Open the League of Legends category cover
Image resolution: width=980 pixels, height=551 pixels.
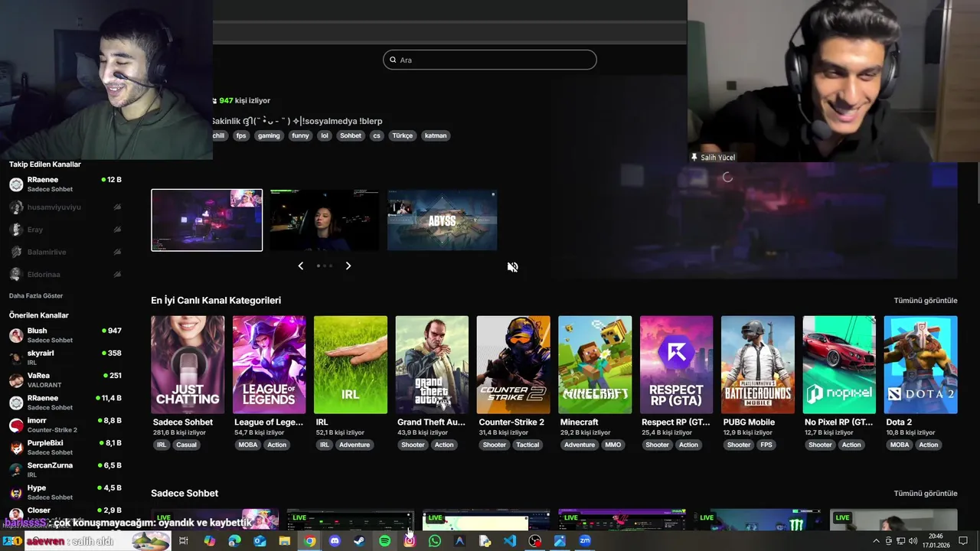(269, 365)
